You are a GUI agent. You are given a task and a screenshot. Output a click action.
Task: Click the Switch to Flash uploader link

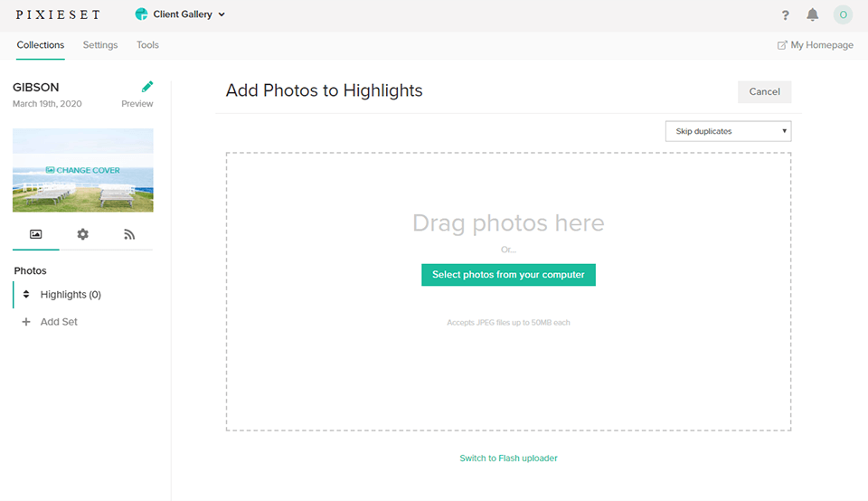pyautogui.click(x=508, y=458)
